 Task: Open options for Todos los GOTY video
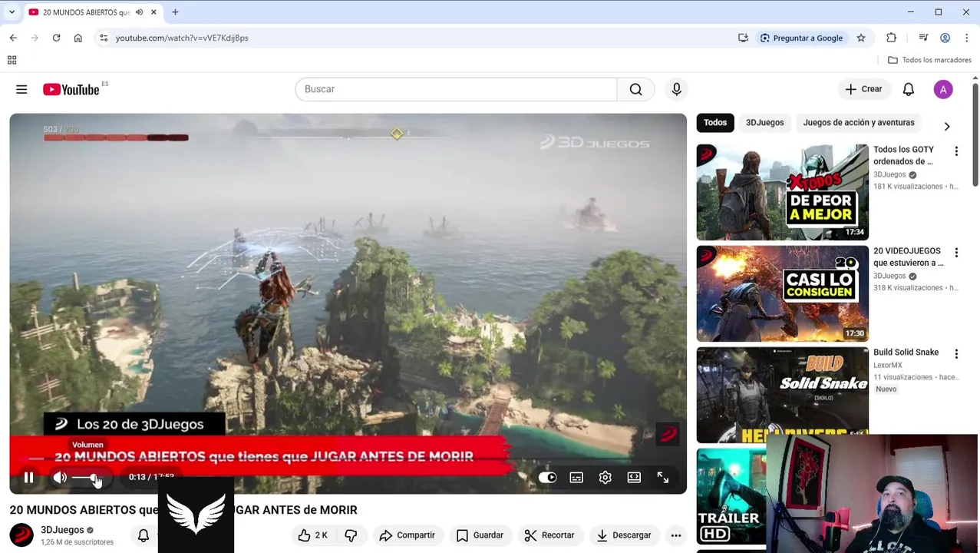[956, 151]
